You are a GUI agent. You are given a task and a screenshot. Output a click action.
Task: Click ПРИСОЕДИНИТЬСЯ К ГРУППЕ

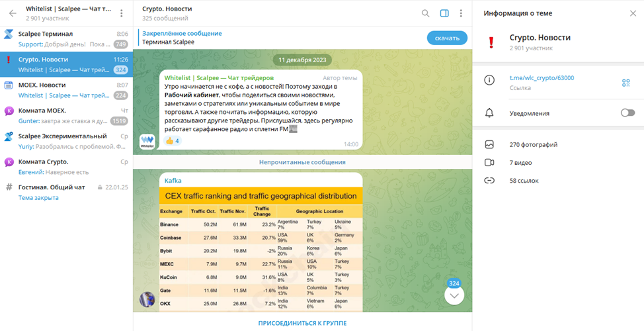pos(302,323)
